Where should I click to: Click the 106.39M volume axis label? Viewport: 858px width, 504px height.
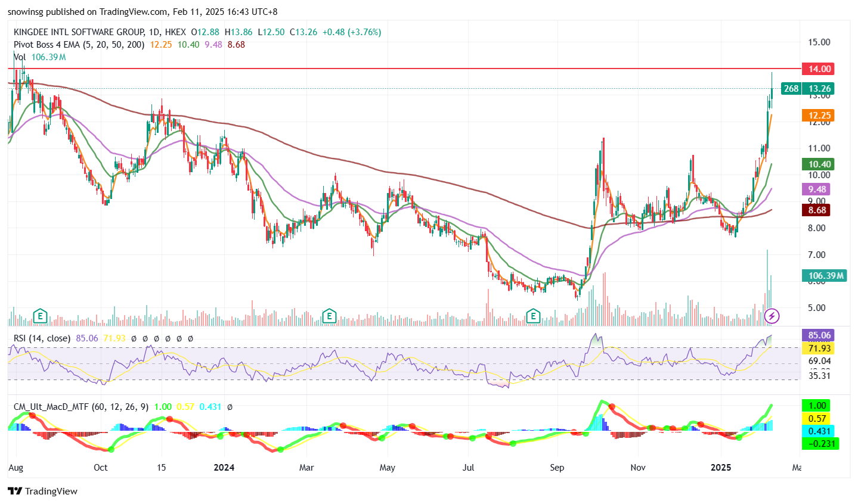pos(824,276)
